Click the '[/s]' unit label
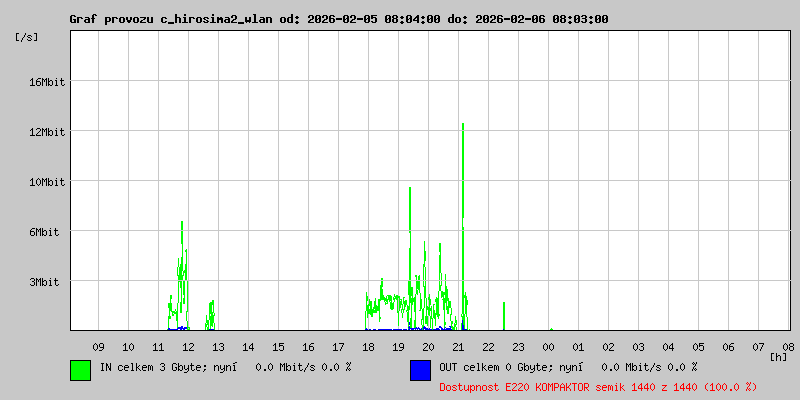Image resolution: width=800 pixels, height=400 pixels. [x=27, y=37]
